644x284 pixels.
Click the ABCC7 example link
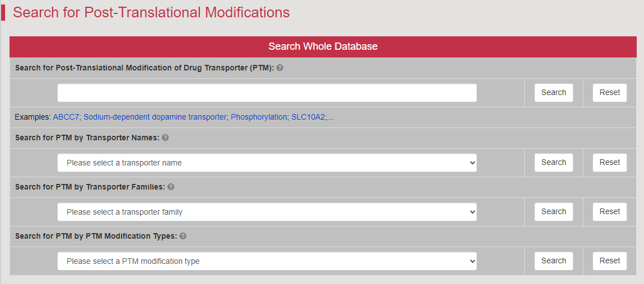click(x=66, y=117)
